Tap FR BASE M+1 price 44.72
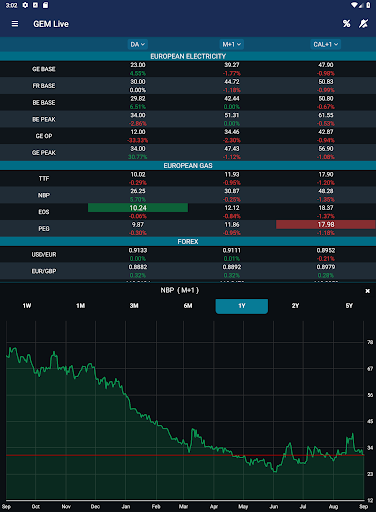Image resolution: width=376 pixels, height=512 pixels. tap(232, 82)
